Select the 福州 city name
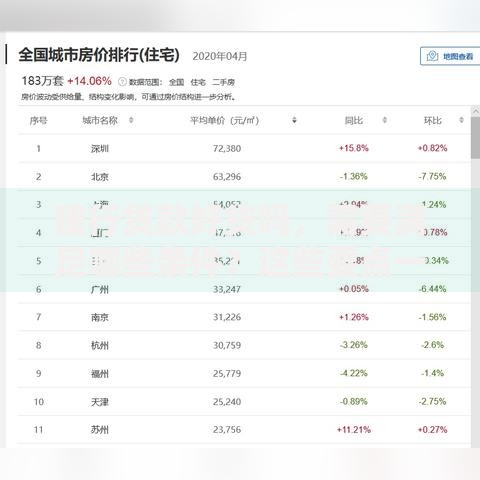480x480 pixels. 100,373
